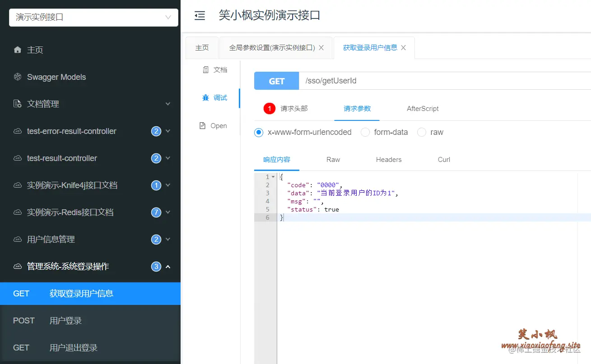Click badge 1 on 实例演示-Knife4j接口文档
This screenshot has height=364, width=591.
tap(156, 185)
